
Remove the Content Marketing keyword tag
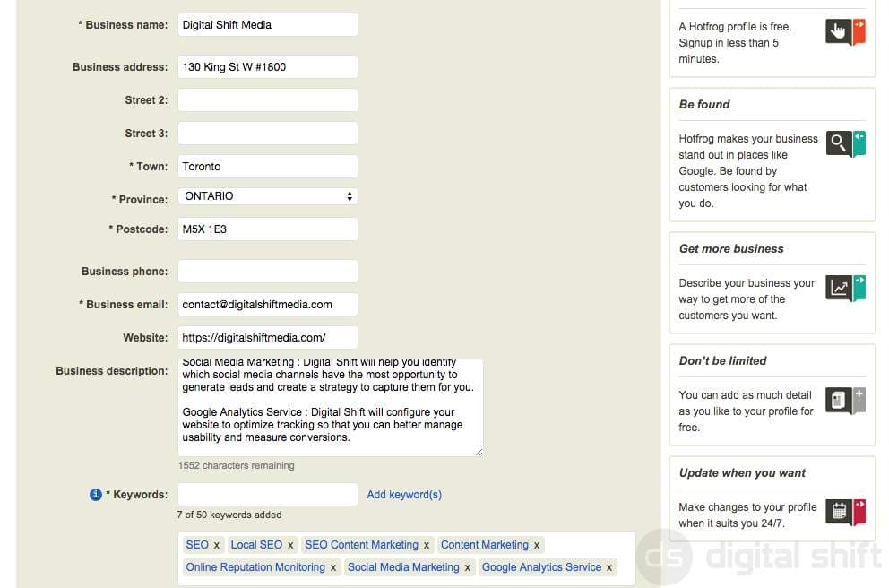536,546
